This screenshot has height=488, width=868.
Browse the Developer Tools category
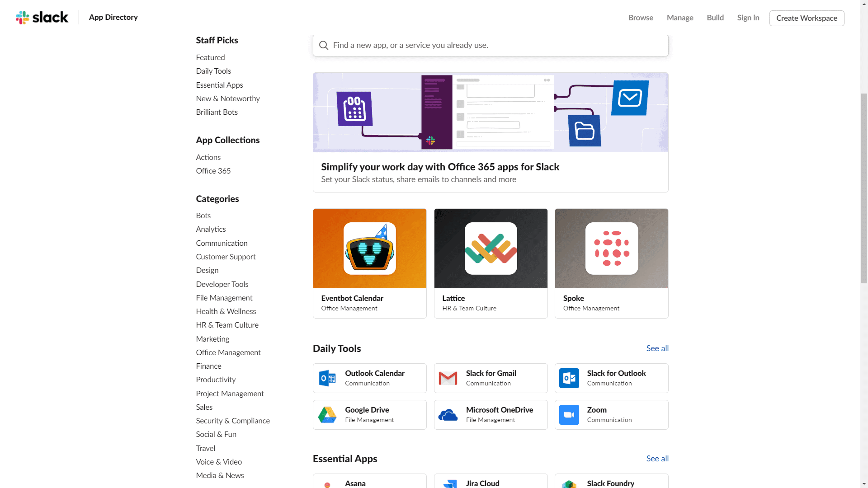222,284
